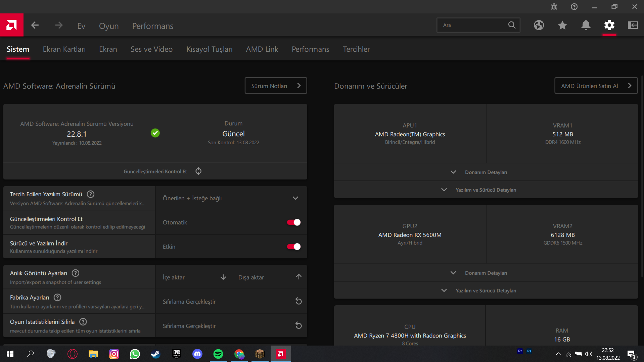Open Steam from the taskbar
The width and height of the screenshot is (644, 362).
155,354
